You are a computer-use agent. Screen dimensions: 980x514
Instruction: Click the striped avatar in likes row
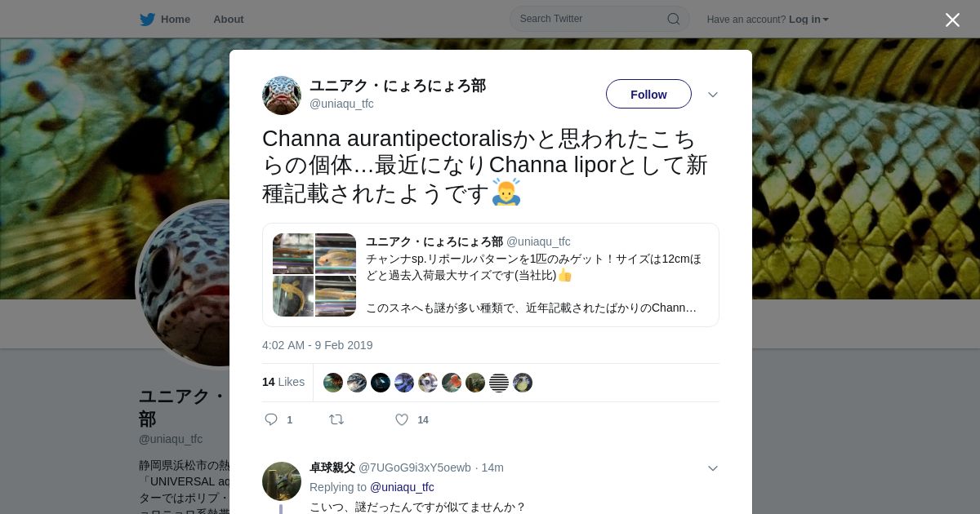pos(499,383)
